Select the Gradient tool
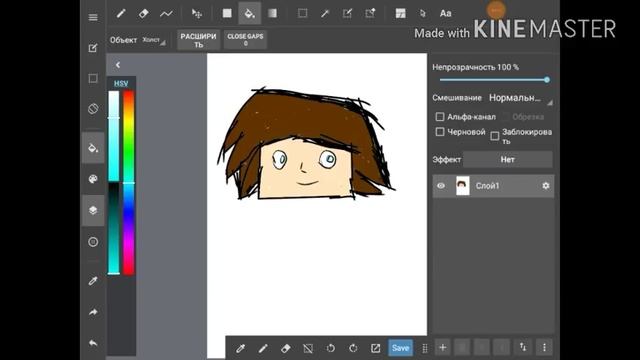 tap(272, 13)
